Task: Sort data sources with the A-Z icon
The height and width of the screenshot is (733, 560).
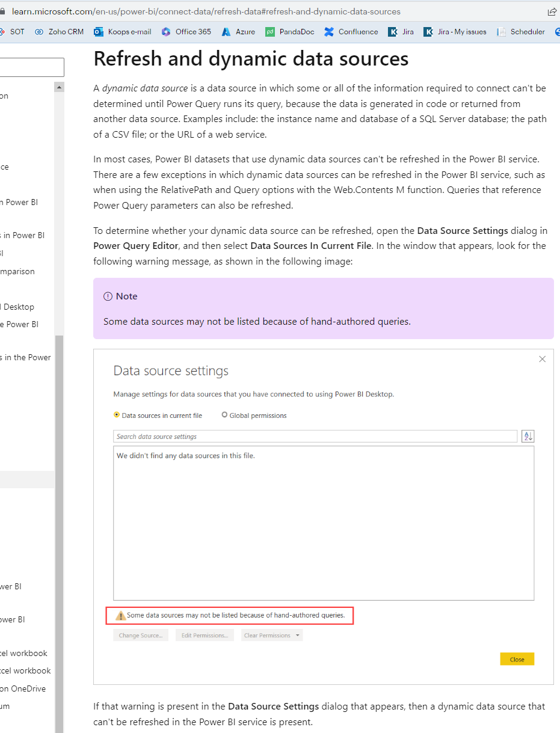Action: pyautogui.click(x=528, y=435)
